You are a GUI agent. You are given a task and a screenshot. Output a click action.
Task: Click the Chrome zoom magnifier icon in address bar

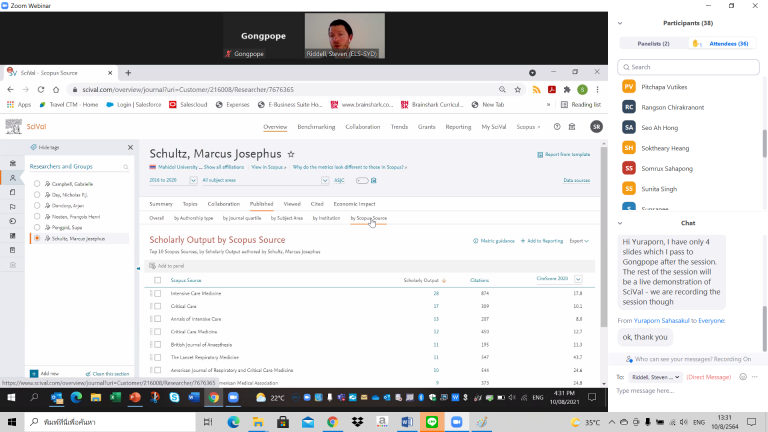pyautogui.click(x=502, y=90)
